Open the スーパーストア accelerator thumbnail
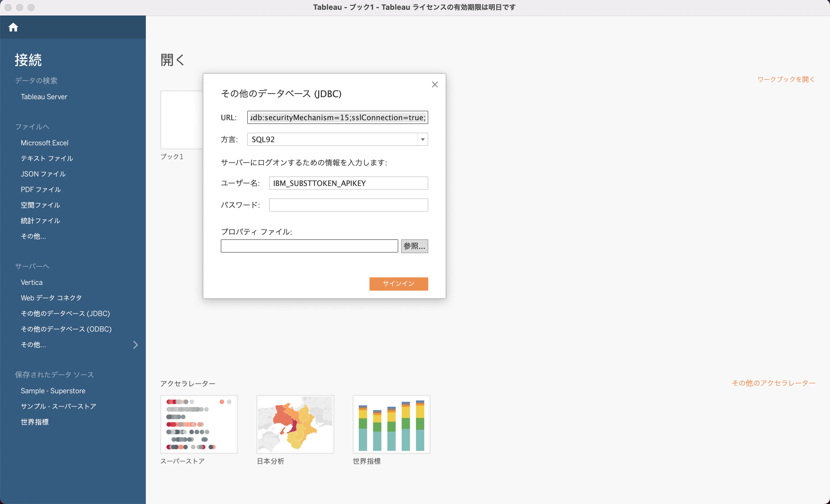This screenshot has height=504, width=830. click(x=199, y=424)
